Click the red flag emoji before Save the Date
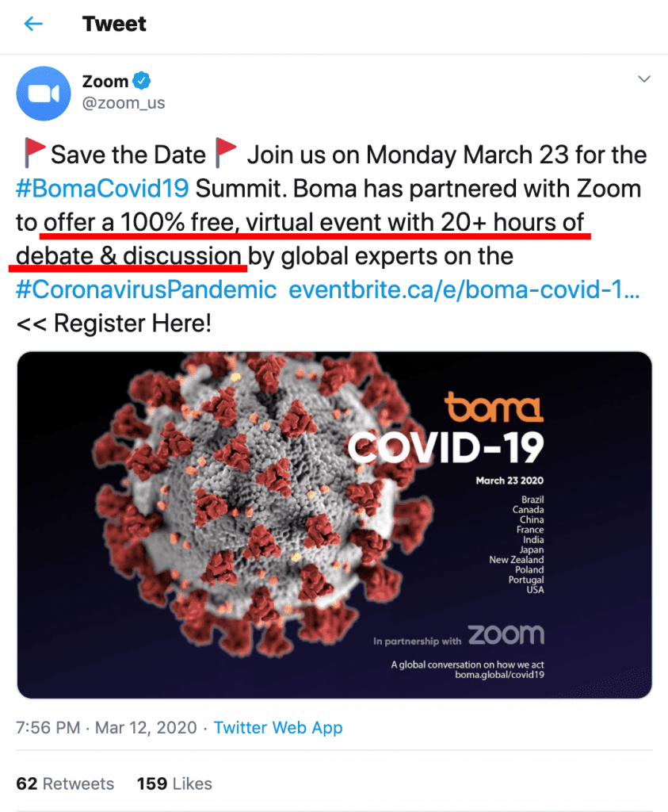The image size is (668, 812). 31,152
